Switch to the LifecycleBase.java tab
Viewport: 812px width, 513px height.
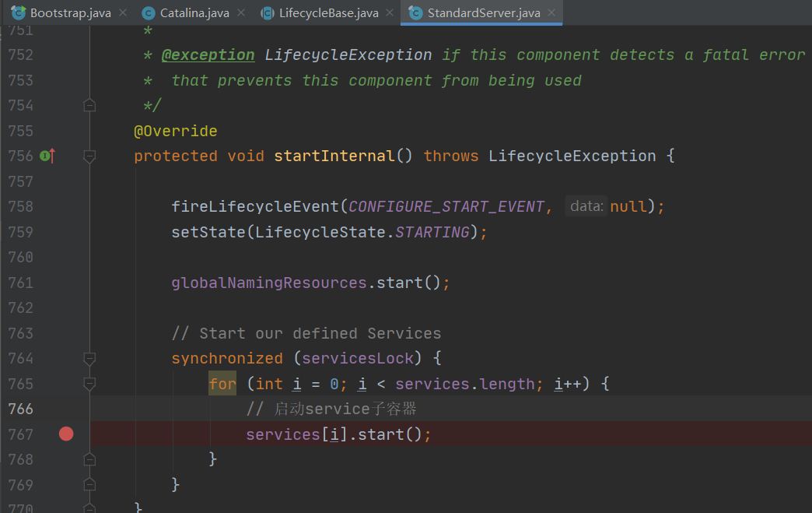click(328, 13)
